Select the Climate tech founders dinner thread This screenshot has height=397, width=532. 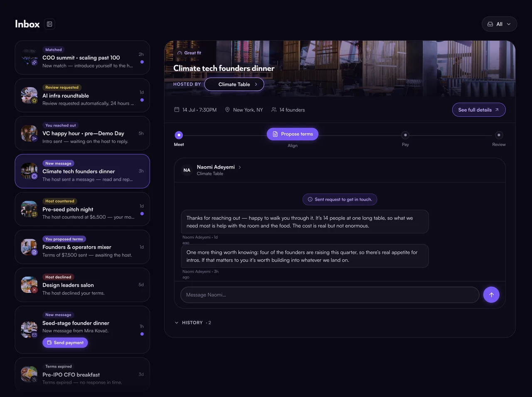click(82, 171)
